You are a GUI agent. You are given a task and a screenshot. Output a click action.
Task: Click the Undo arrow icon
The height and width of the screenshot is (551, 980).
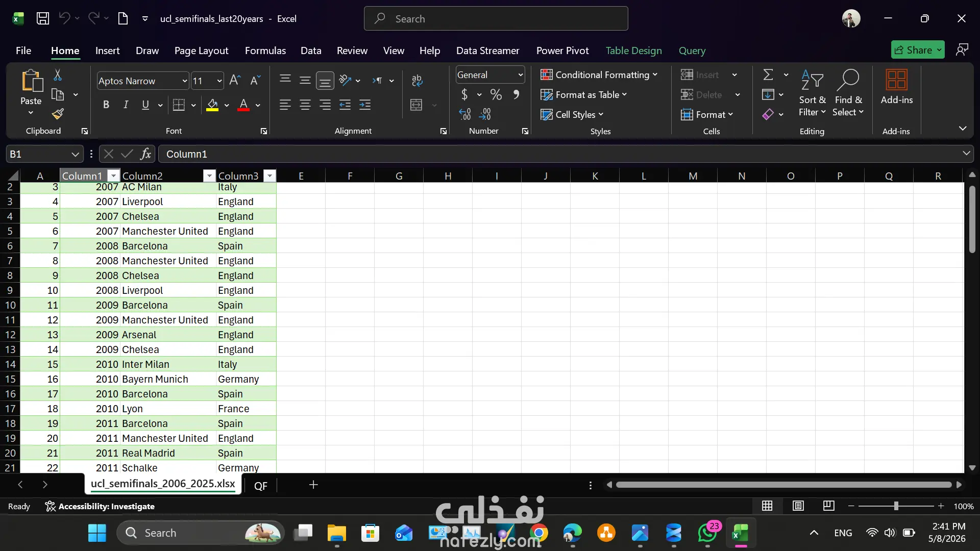pos(64,18)
